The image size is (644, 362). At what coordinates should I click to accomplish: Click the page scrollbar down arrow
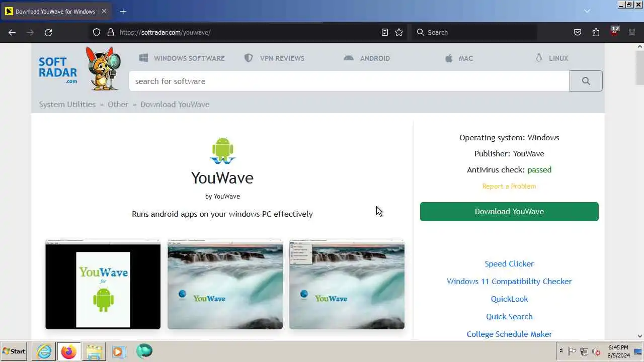tap(640, 336)
